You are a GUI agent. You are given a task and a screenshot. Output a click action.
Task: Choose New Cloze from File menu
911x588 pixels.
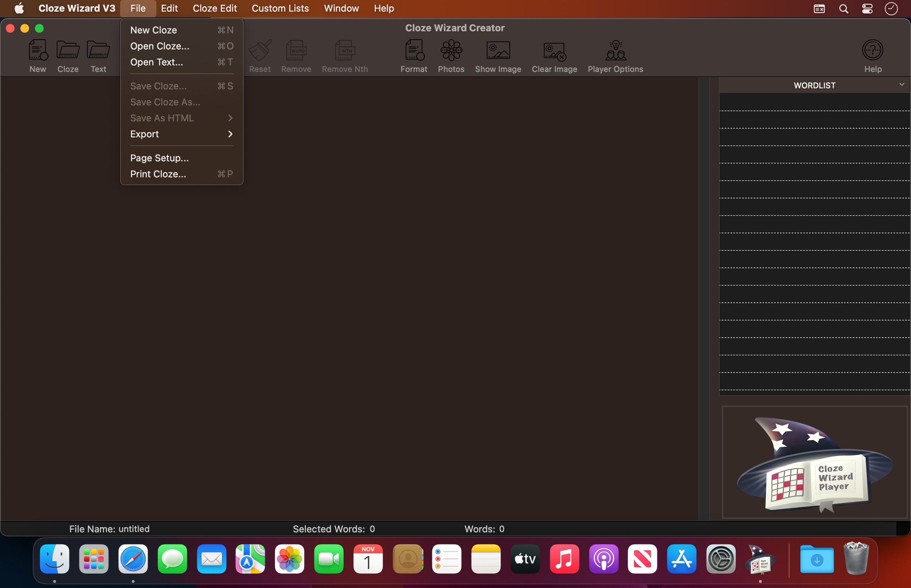point(153,30)
